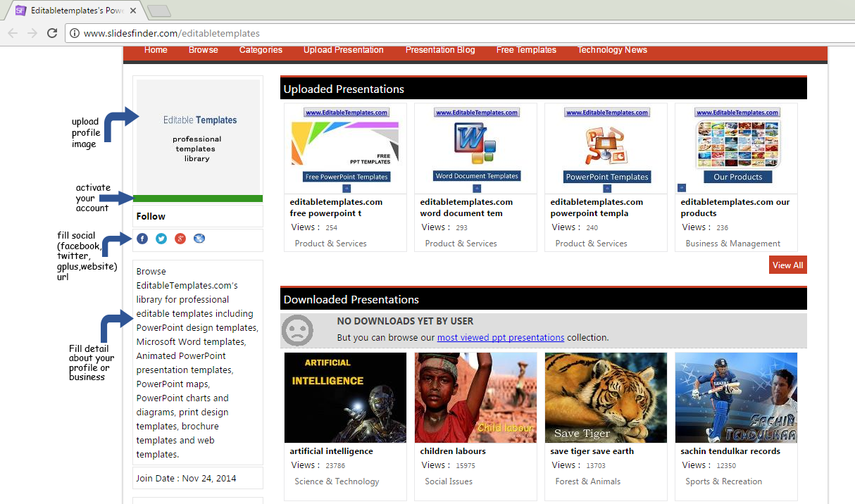Viewport: 855px width, 504px height.
Task: Open Free Templates in navigation bar
Action: [x=526, y=50]
